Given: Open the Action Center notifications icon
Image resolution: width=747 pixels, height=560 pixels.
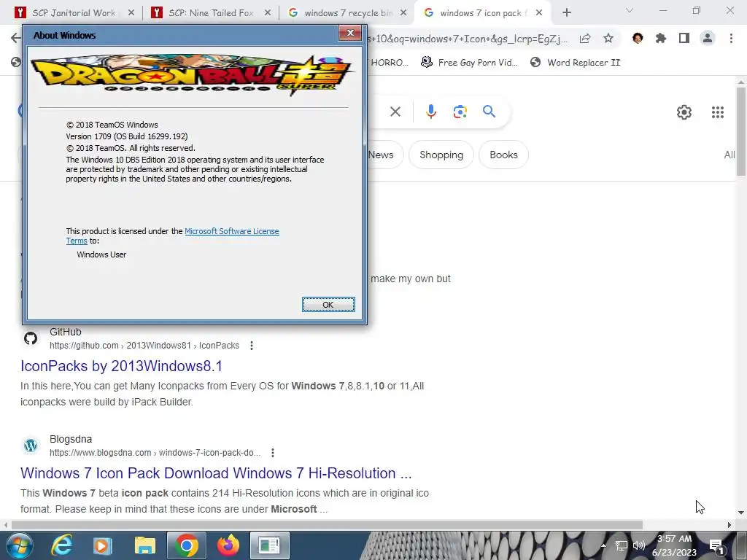Looking at the screenshot, I should tap(717, 546).
